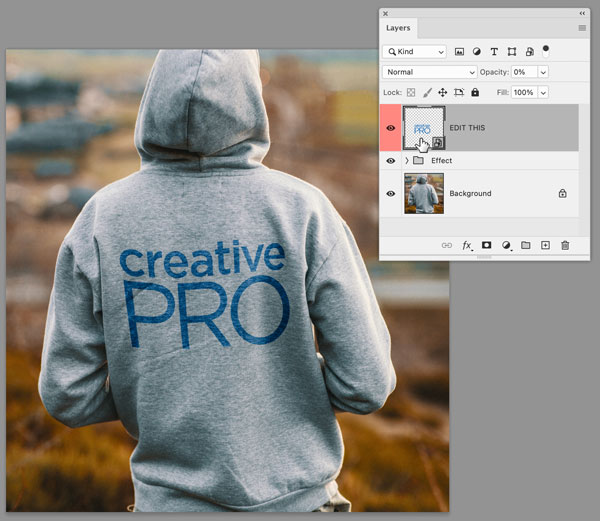This screenshot has width=600, height=521.
Task: Open the Opacity slider dropdown arrow
Action: click(x=543, y=72)
